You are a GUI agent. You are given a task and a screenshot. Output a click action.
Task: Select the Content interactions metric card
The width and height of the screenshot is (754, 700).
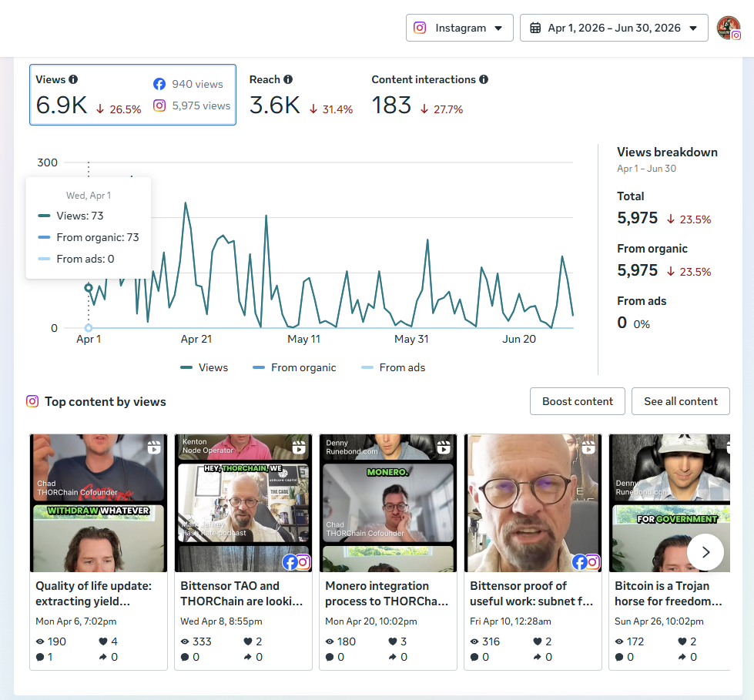(x=430, y=95)
